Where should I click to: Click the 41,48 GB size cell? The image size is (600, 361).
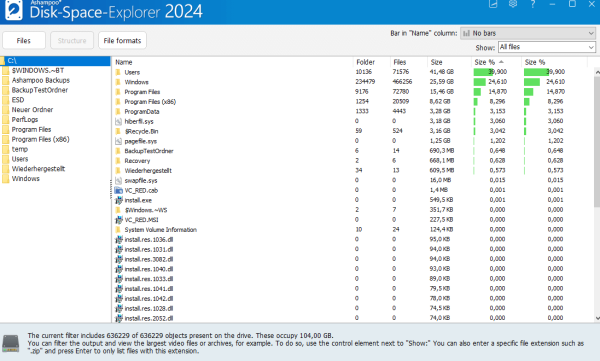tap(442, 72)
